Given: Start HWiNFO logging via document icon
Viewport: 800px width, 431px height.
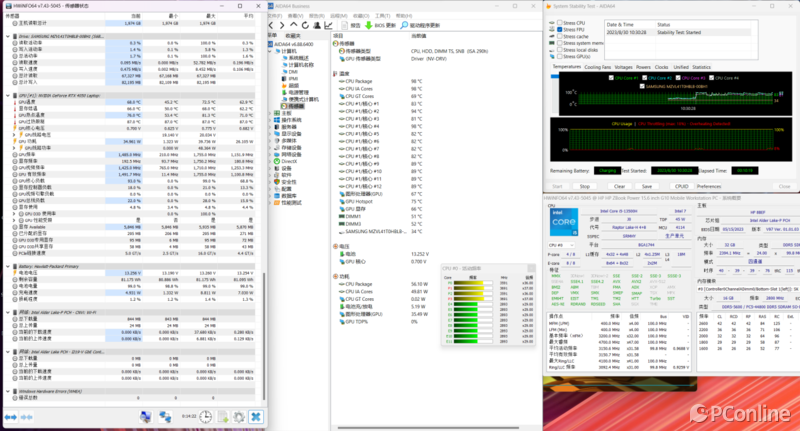Looking at the screenshot, I should tap(223, 417).
